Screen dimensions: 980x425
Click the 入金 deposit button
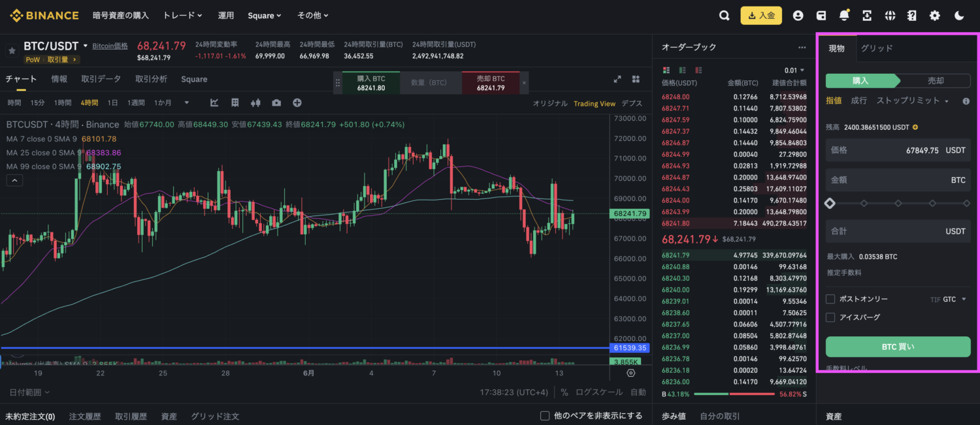click(760, 16)
